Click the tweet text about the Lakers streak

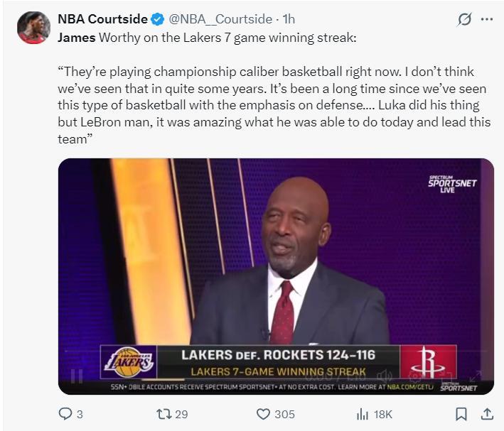270,105
